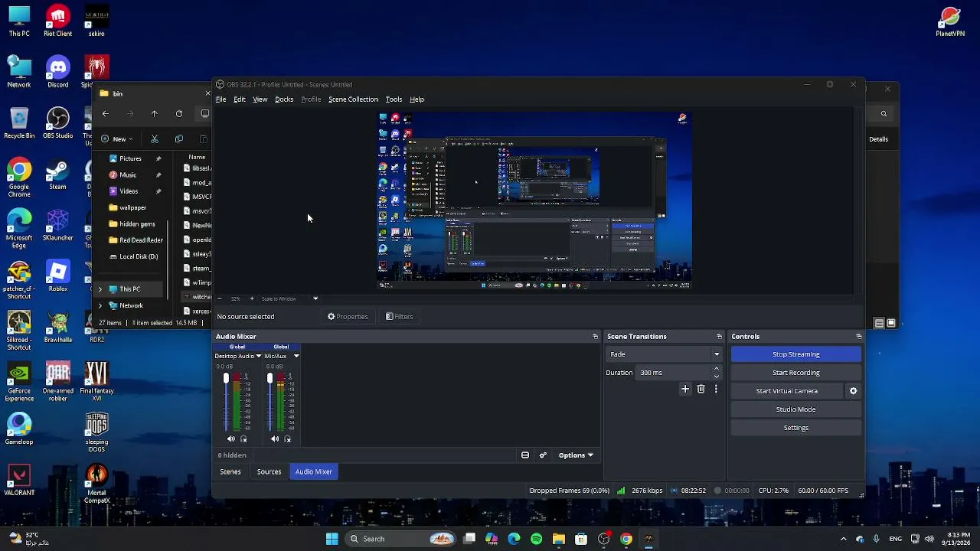Click the Stop Streaming button
Screen dimensions: 980x551
pyautogui.click(x=796, y=354)
